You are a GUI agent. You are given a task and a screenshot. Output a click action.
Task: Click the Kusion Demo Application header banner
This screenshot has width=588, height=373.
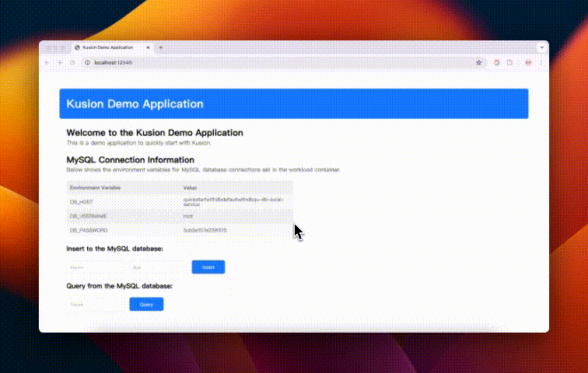[293, 104]
